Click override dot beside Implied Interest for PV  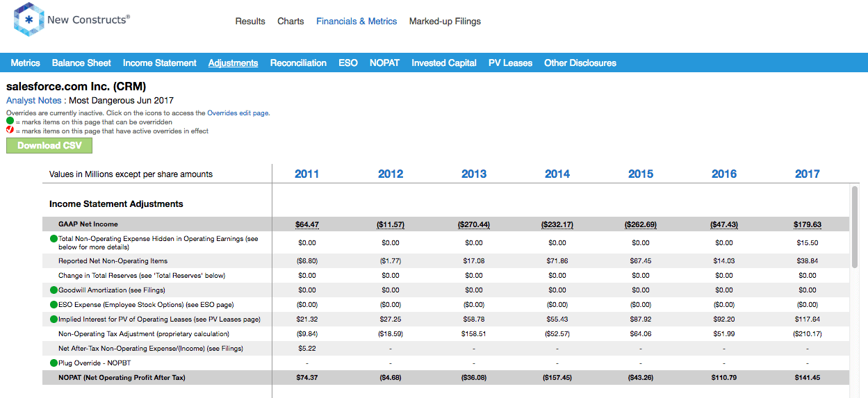tap(54, 320)
